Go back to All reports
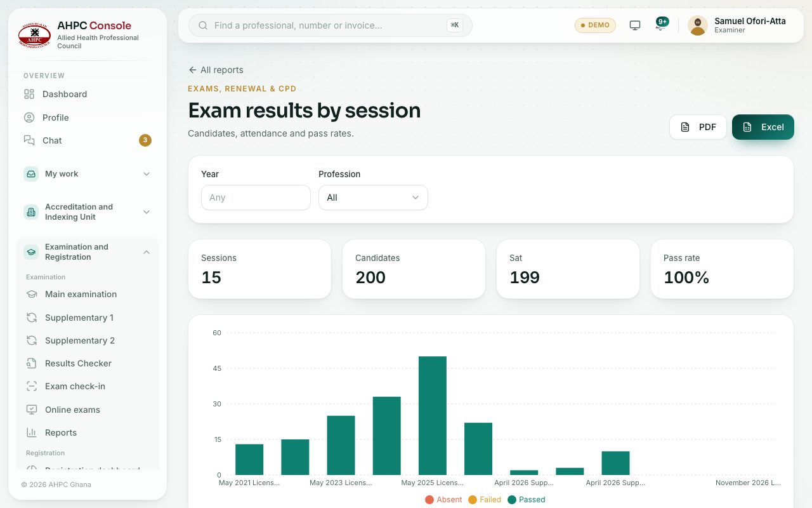Viewport: 812px width, 508px height. coord(216,70)
